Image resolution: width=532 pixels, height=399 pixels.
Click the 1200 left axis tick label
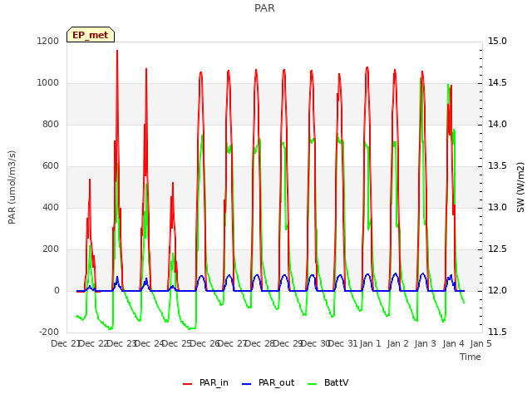[48, 41]
